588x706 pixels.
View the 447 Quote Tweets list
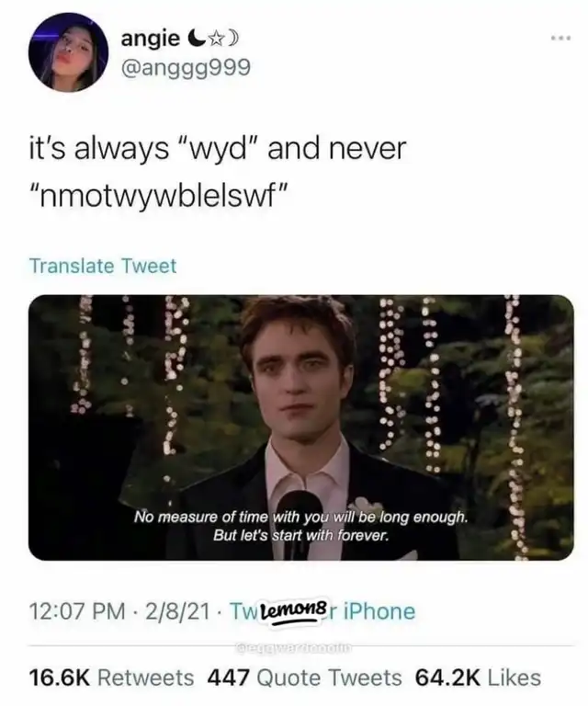click(x=305, y=678)
